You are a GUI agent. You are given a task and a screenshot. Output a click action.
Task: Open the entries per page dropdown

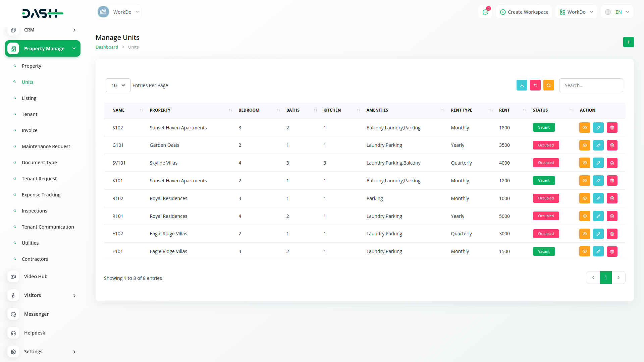(118, 85)
